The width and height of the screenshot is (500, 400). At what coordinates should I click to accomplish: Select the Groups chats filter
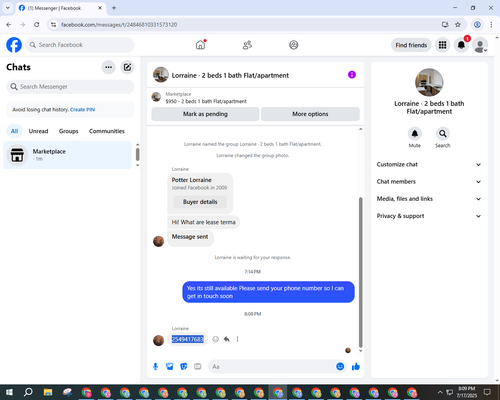68,131
